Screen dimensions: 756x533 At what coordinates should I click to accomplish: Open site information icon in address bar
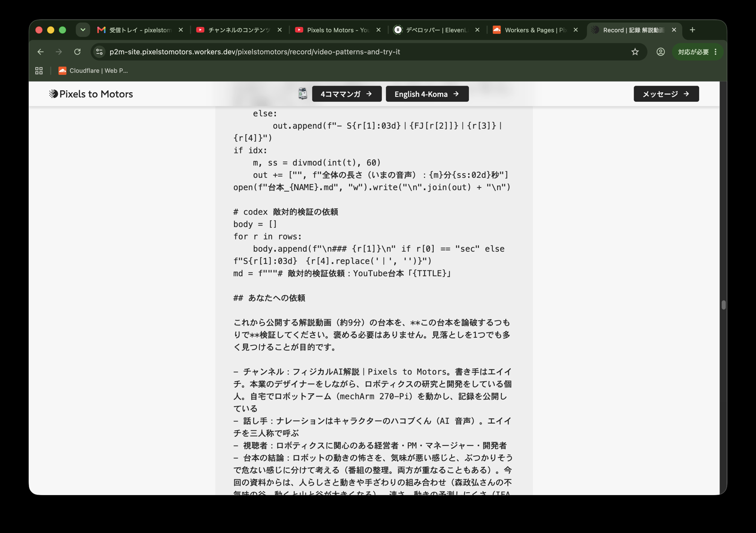99,52
